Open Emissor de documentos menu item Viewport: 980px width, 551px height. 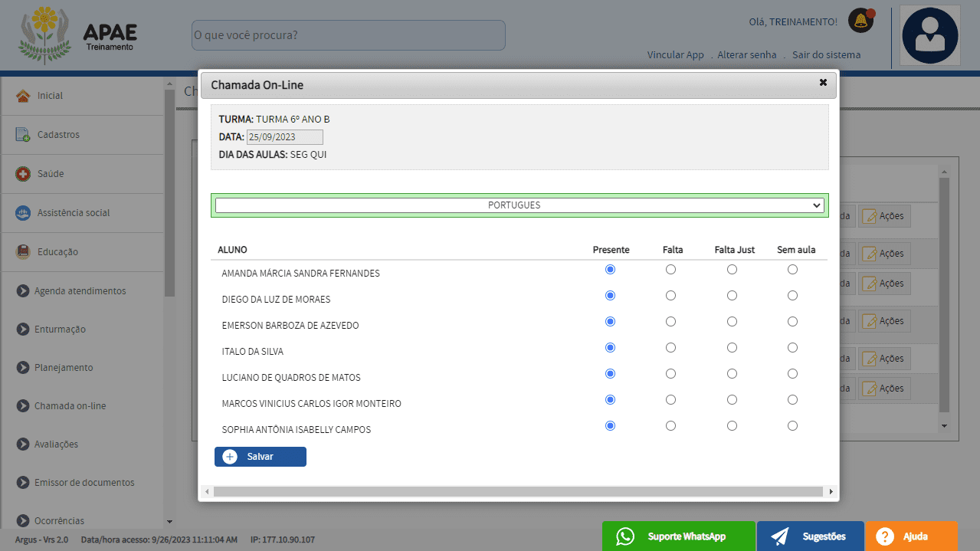[84, 483]
